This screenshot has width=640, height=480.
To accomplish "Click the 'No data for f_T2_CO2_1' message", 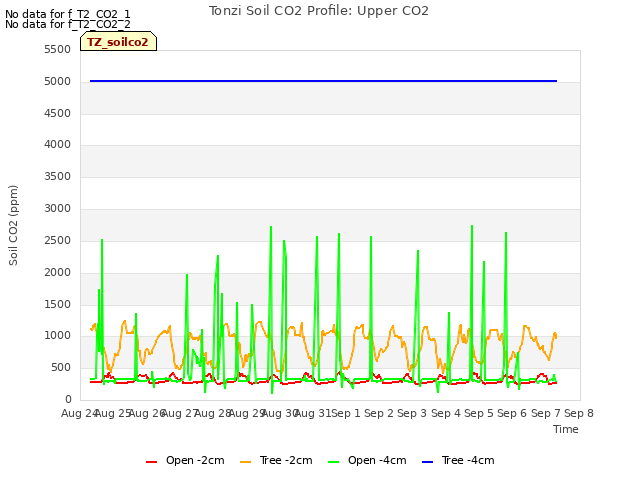I will coord(68,14).
